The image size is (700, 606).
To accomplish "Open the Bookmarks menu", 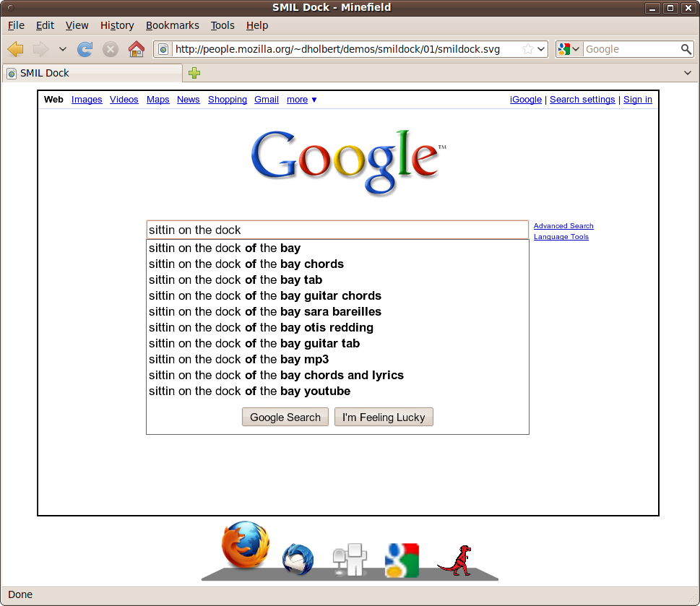I will pyautogui.click(x=173, y=25).
